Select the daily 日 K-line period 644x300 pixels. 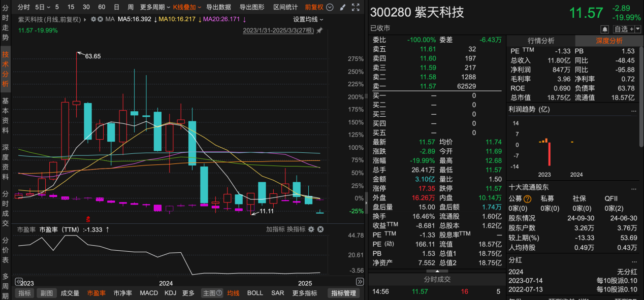point(117,7)
